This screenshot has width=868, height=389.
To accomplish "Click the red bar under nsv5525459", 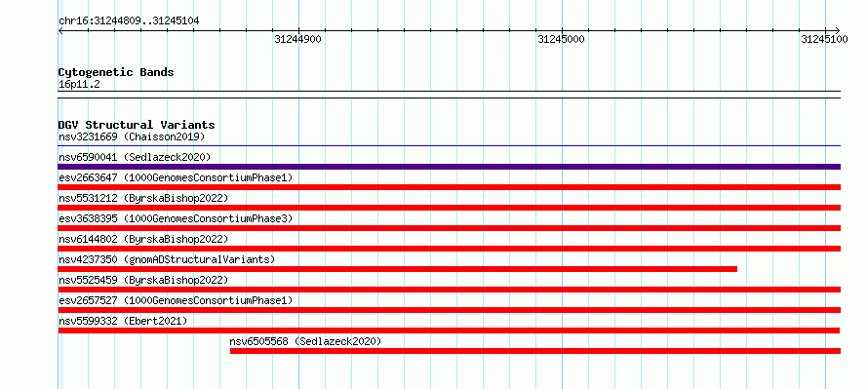I will tap(449, 290).
